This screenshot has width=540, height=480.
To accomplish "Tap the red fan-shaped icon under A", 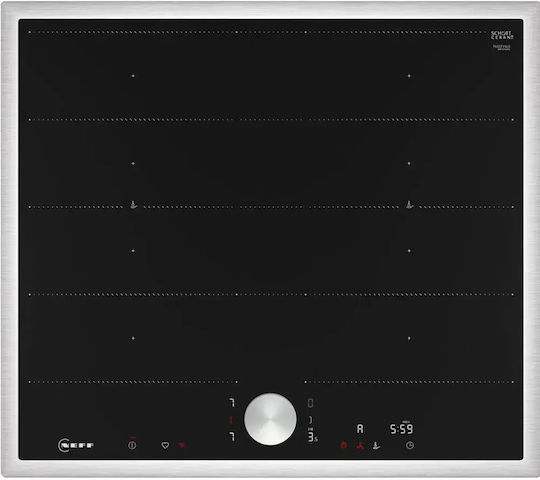I will (x=360, y=446).
